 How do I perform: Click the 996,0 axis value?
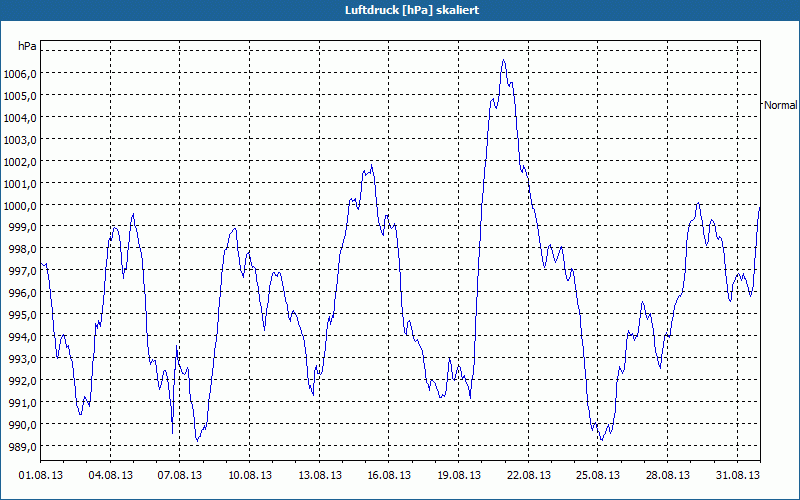[x=22, y=293]
